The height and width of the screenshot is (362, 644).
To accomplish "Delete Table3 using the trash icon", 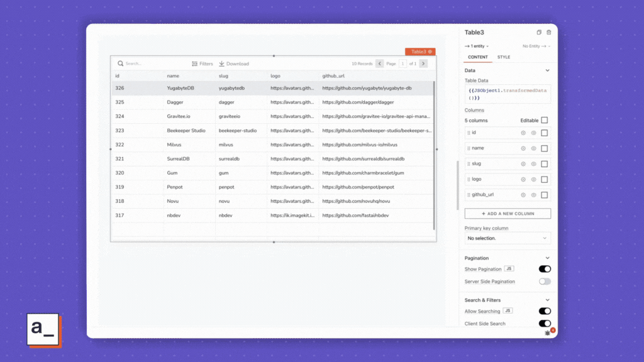I will pyautogui.click(x=548, y=33).
